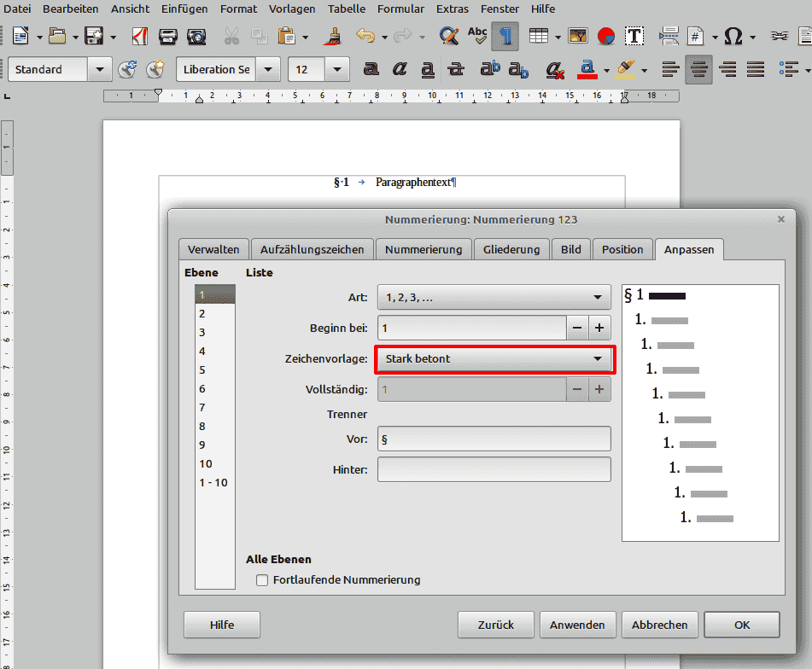The image size is (812, 669).
Task: Open the paste options dropdown arrow
Action: pyautogui.click(x=305, y=37)
